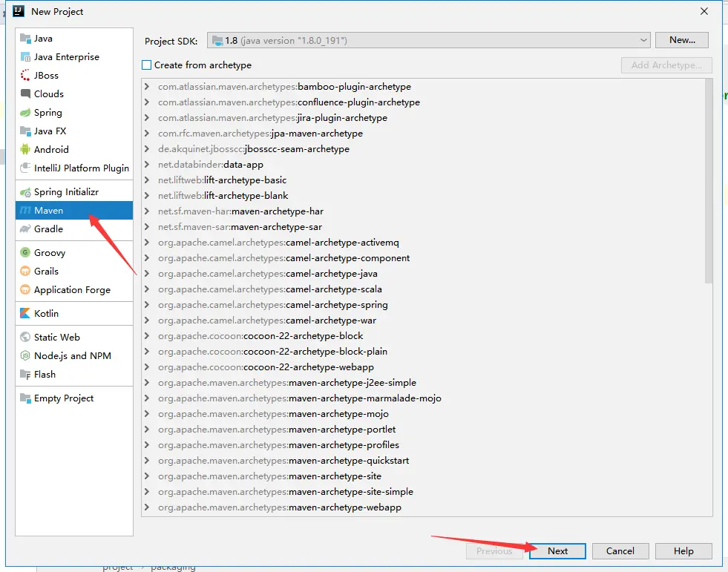Screen dimensions: 728x572
Task: Expand maven-archetype-quickstart node
Action: pos(147,460)
